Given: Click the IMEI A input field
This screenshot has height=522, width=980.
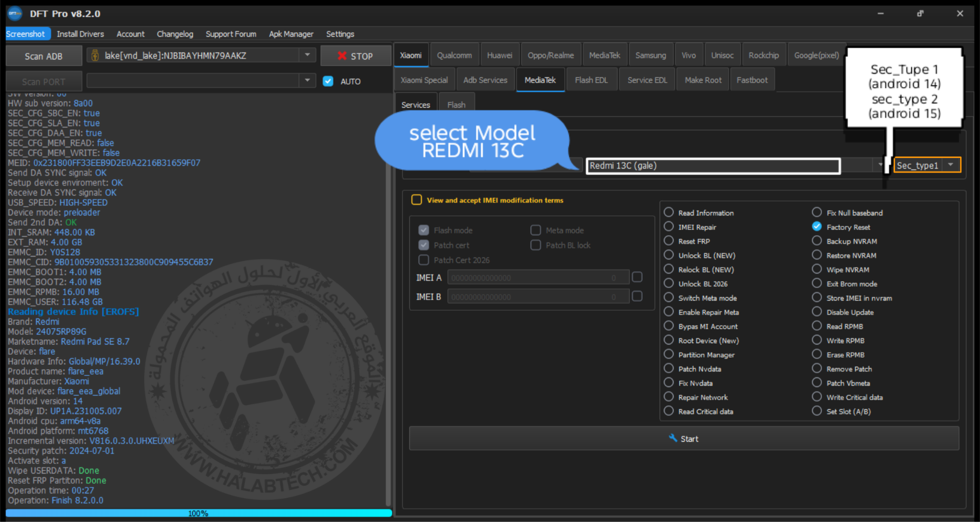Looking at the screenshot, I should click(x=538, y=277).
